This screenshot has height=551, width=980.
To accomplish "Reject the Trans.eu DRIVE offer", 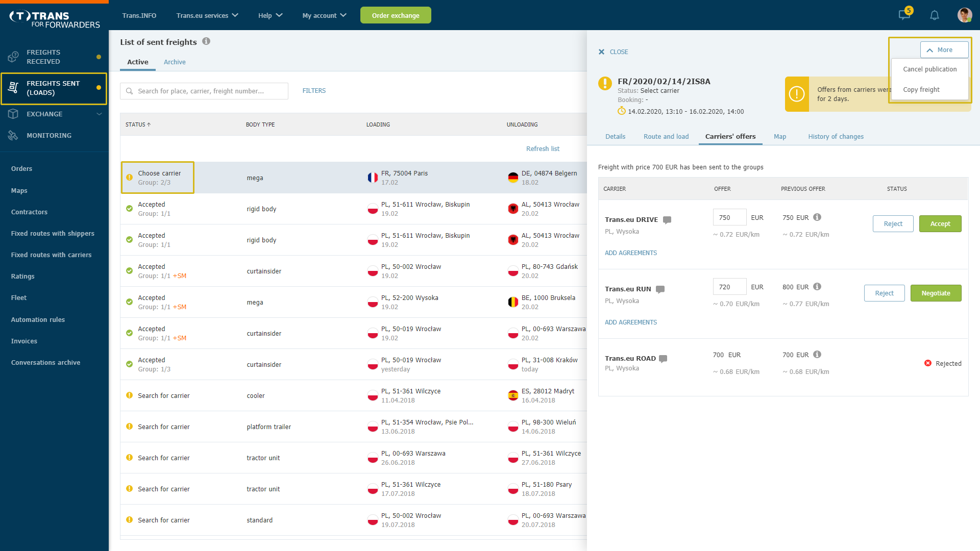I will [893, 223].
